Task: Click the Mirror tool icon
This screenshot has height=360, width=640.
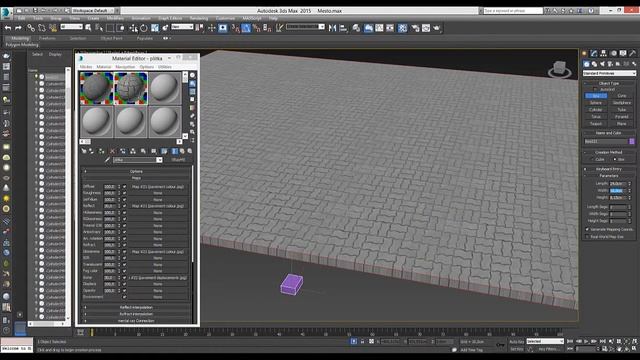Action: pos(332,28)
